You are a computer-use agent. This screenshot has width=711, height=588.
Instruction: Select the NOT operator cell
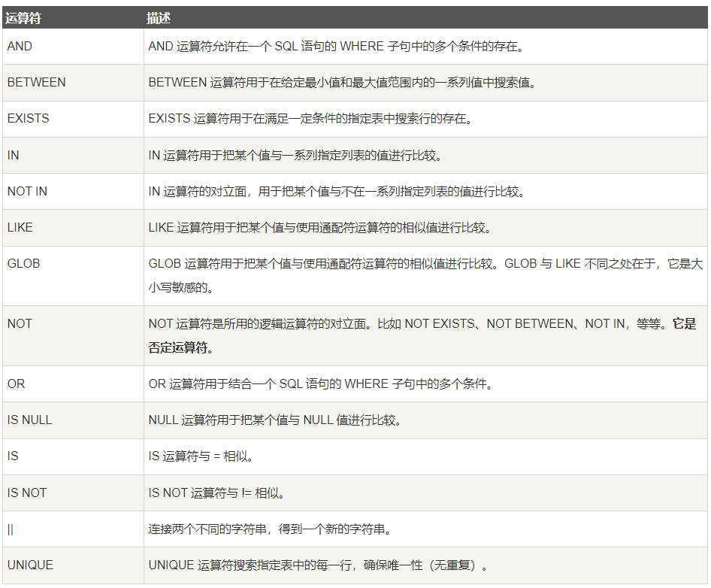[73, 336]
